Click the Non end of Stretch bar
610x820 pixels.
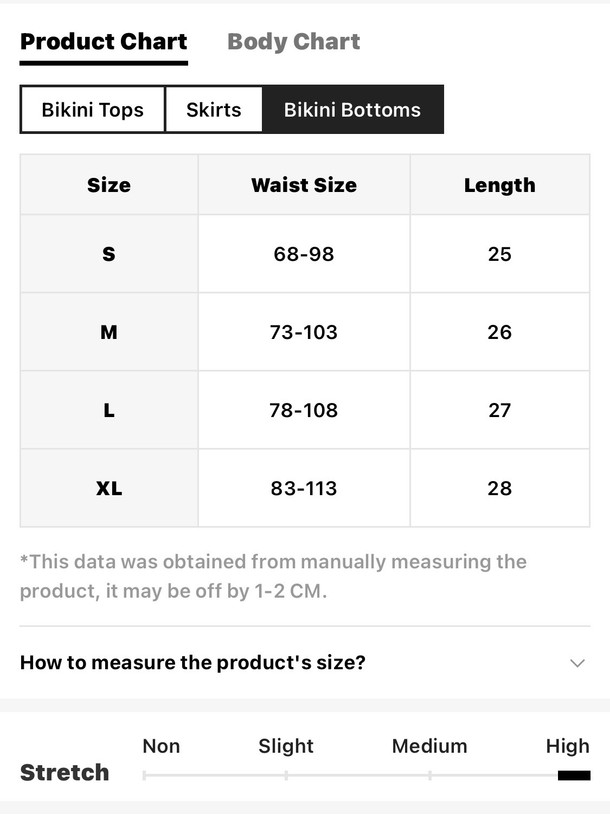pos(144,775)
